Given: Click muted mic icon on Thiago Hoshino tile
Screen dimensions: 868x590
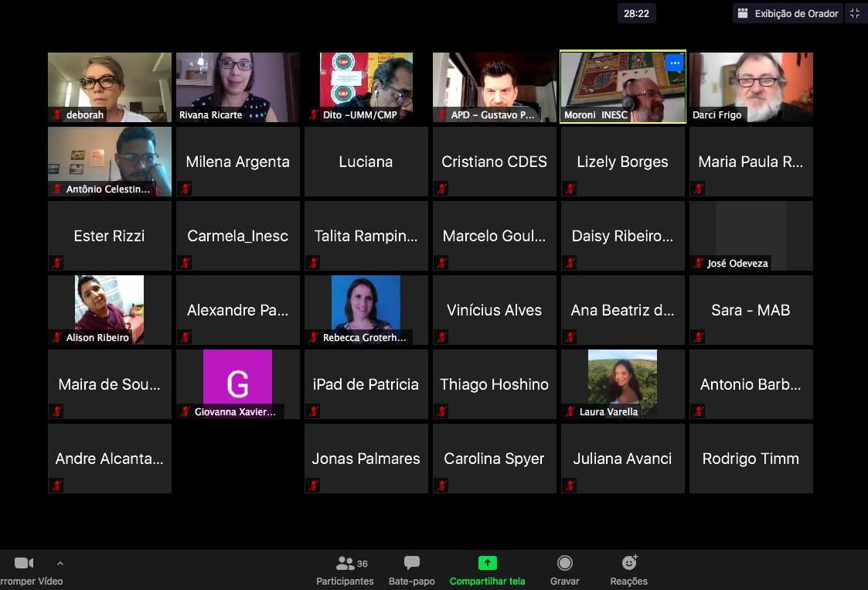Looking at the screenshot, I should click(x=441, y=411).
